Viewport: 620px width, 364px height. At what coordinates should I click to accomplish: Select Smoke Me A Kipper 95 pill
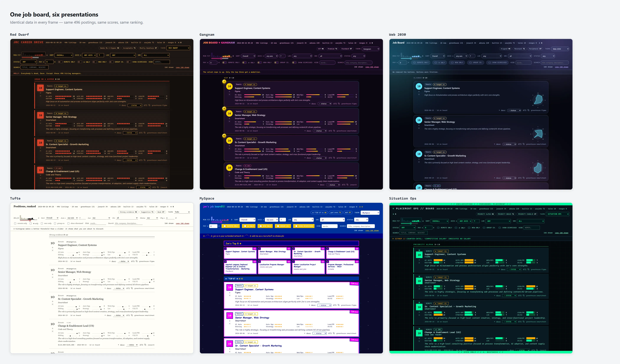tap(110, 48)
